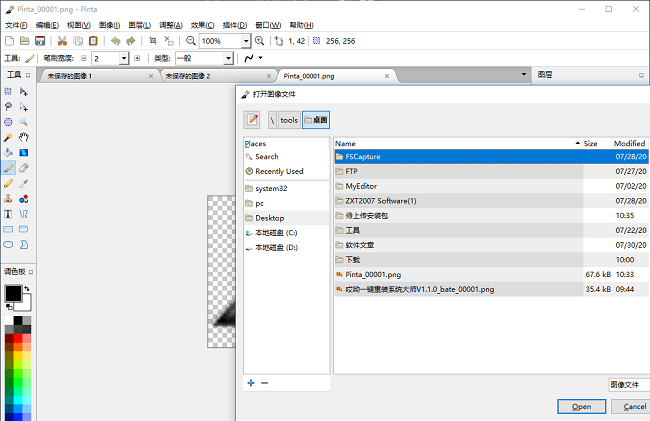Open the zoom percentage dropdown

tap(245, 41)
